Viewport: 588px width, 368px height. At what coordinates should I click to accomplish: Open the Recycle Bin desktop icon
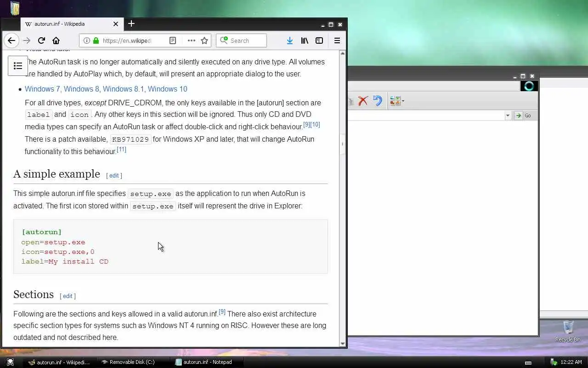click(x=568, y=331)
